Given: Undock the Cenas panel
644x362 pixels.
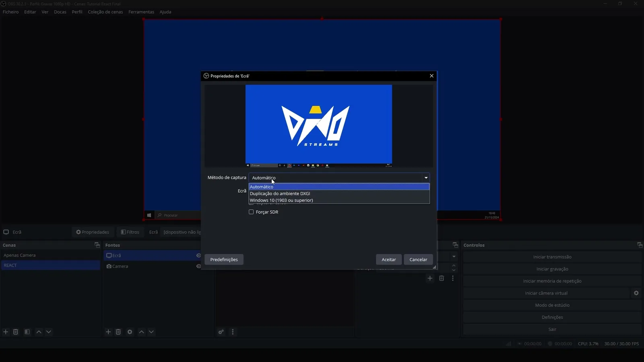Looking at the screenshot, I should coord(97,245).
